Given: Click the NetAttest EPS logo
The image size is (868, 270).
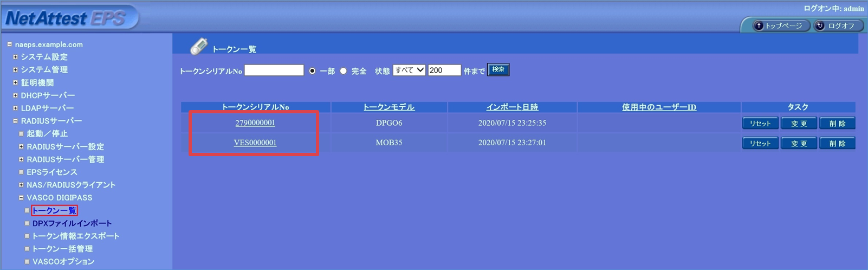Looking at the screenshot, I should point(66,18).
